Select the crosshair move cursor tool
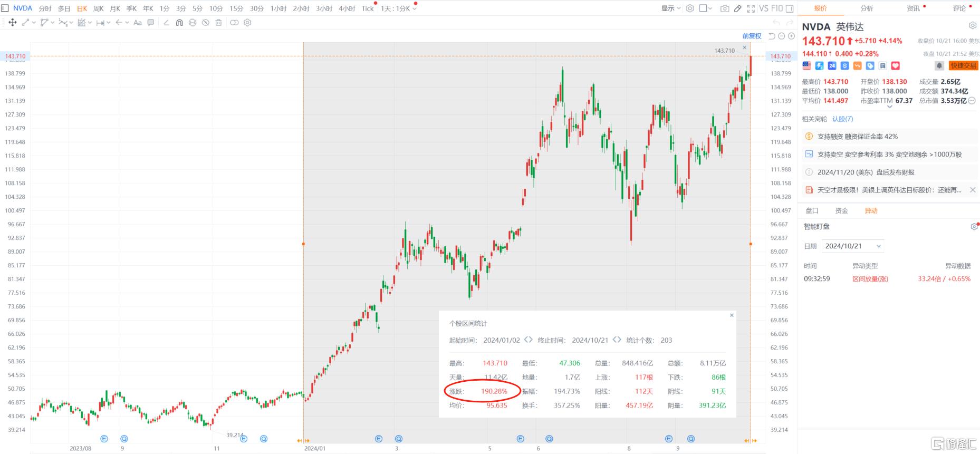980x454 pixels. click(x=13, y=23)
